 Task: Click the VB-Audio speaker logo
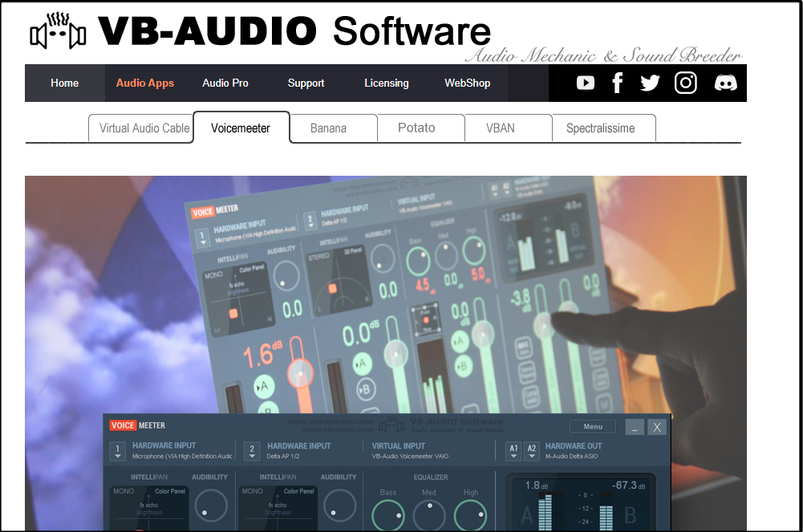click(58, 32)
